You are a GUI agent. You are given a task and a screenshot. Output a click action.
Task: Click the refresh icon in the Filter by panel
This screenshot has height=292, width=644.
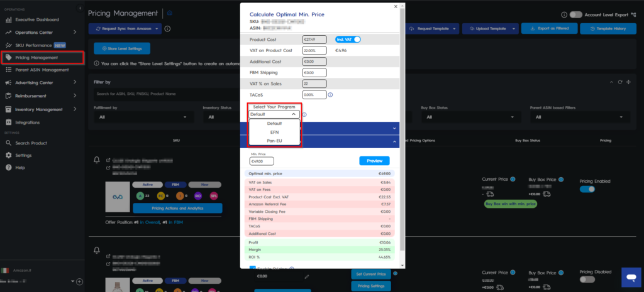coord(619,82)
